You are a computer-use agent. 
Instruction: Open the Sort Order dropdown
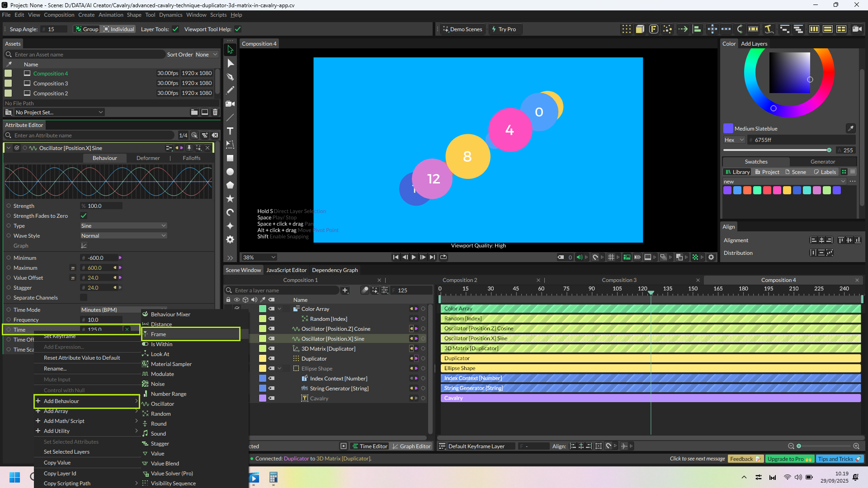206,55
